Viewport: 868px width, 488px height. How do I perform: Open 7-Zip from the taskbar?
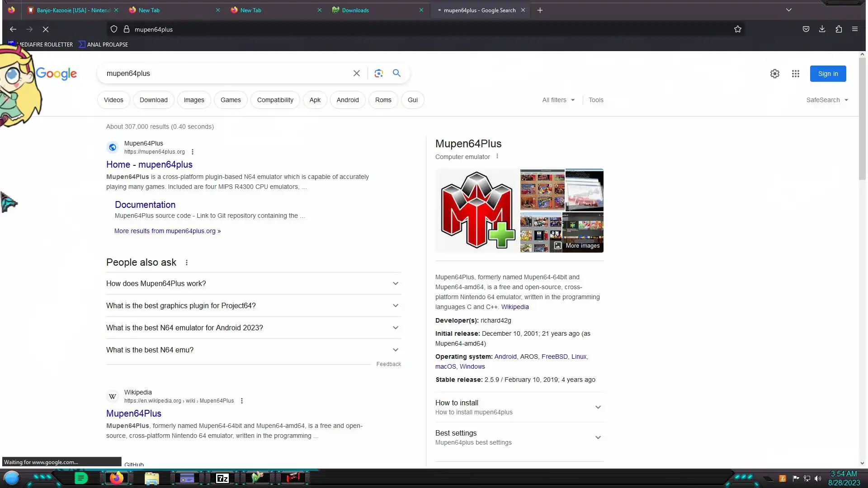(x=222, y=478)
